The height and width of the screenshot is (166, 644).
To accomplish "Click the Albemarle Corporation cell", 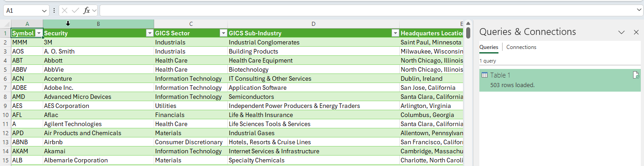I will tap(98, 160).
